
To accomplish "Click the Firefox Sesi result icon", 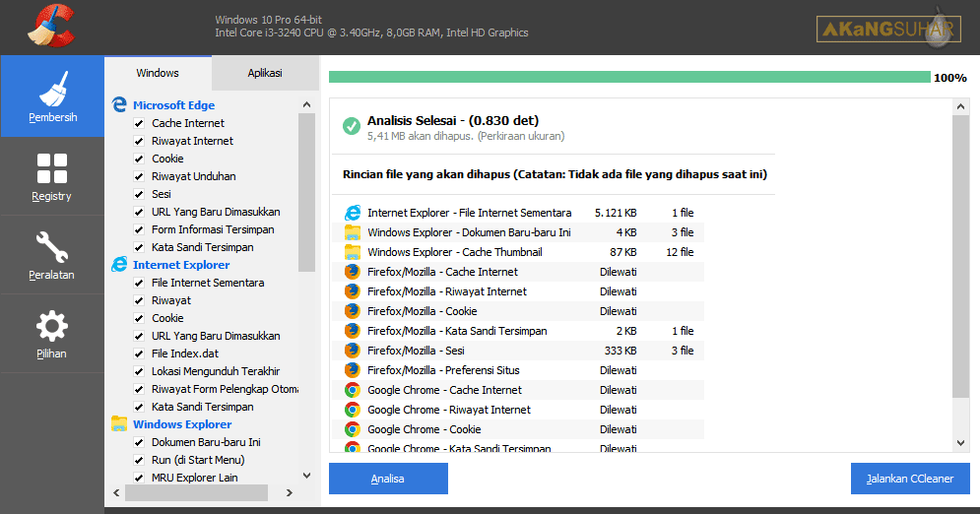I will [x=353, y=351].
